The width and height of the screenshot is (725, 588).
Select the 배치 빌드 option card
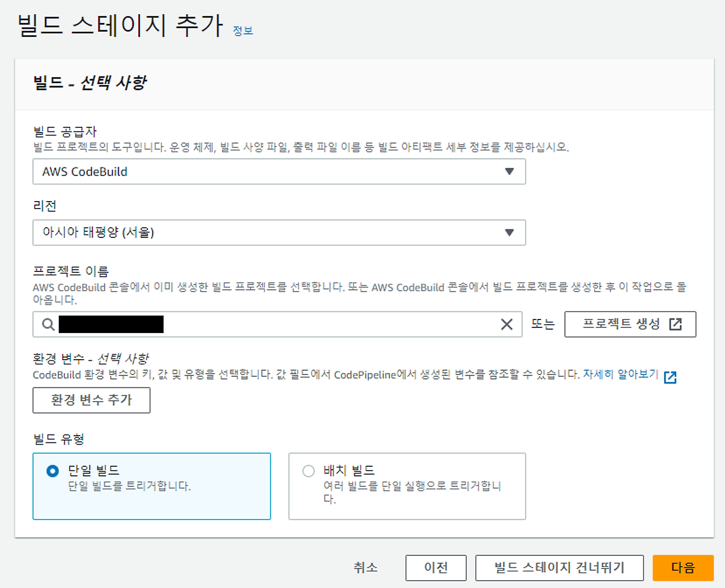coord(407,486)
